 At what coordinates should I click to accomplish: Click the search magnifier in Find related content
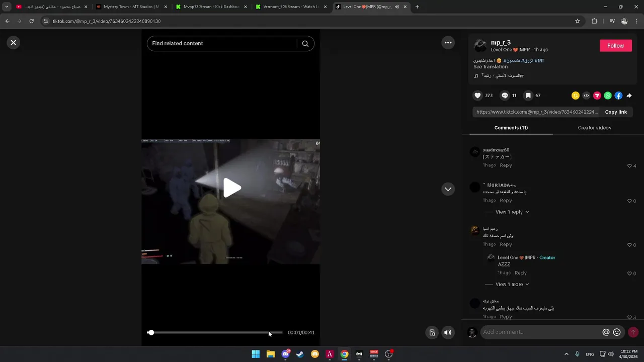(305, 44)
